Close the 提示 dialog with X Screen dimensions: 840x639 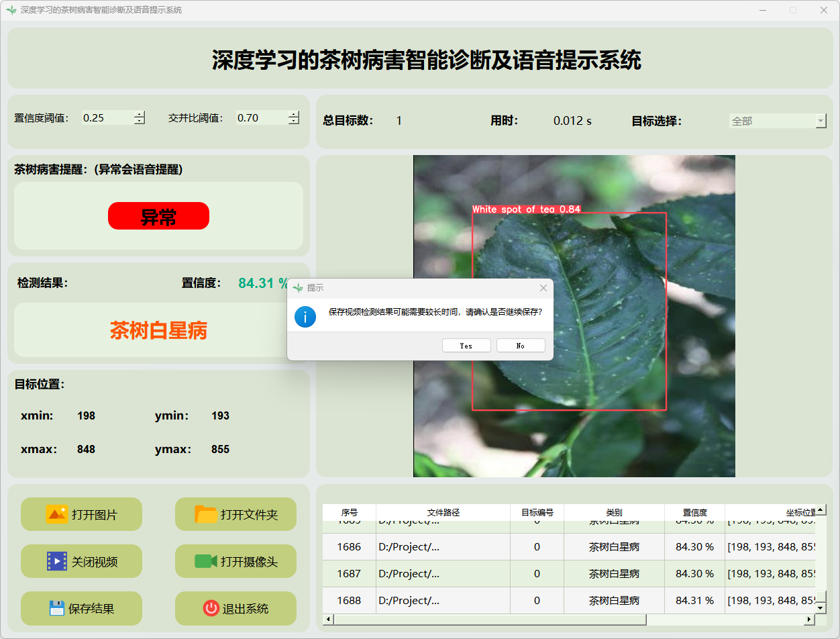(543, 288)
